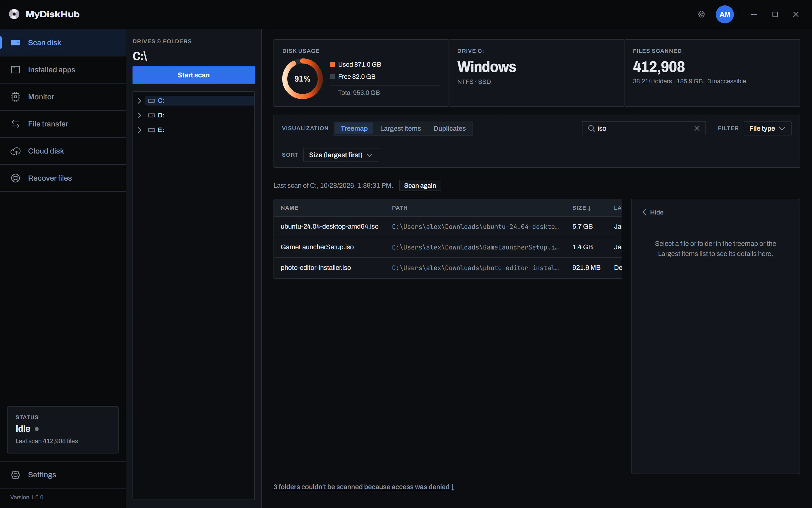Viewport: 812px width, 508px height.
Task: Clear the iso search with X icon
Action: tap(697, 128)
